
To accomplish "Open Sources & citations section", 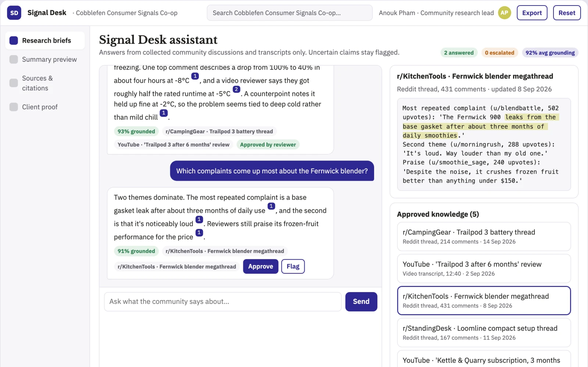I will [x=45, y=83].
